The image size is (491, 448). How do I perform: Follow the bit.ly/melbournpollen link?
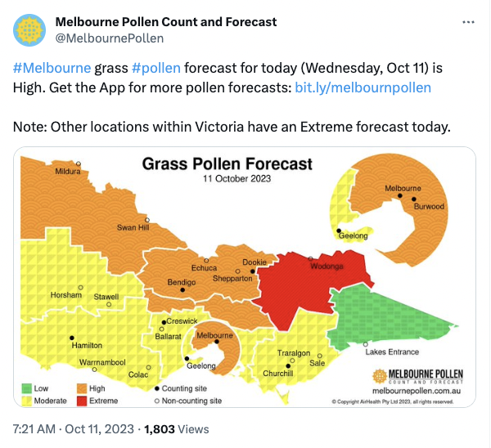[363, 87]
